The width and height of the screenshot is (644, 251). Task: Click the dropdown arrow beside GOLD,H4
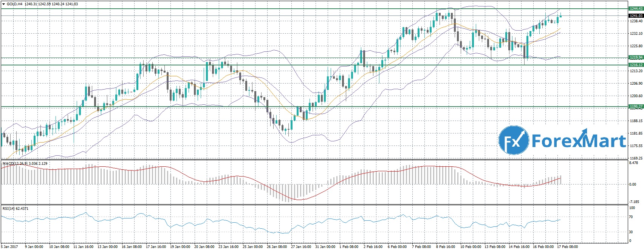click(3, 4)
